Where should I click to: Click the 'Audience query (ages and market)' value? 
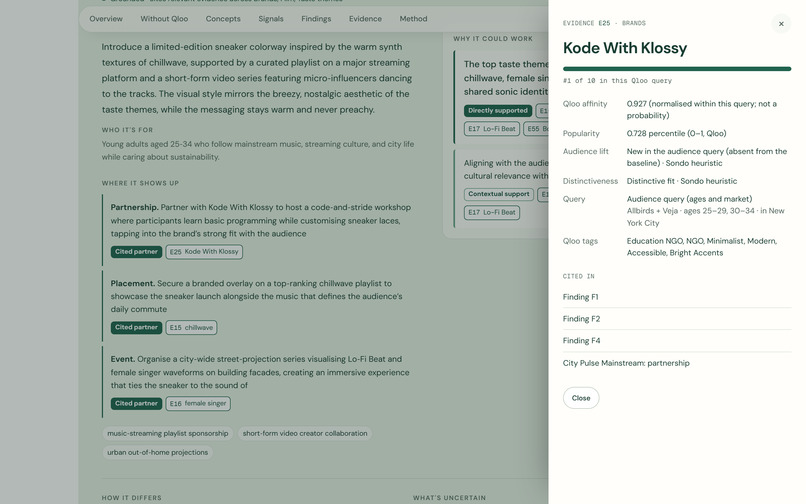tap(689, 199)
